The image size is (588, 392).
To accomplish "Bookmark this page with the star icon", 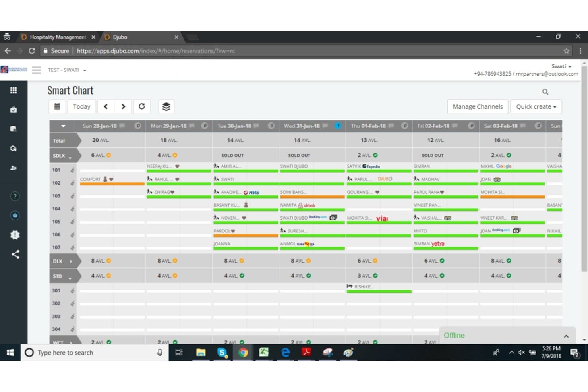I will [566, 51].
